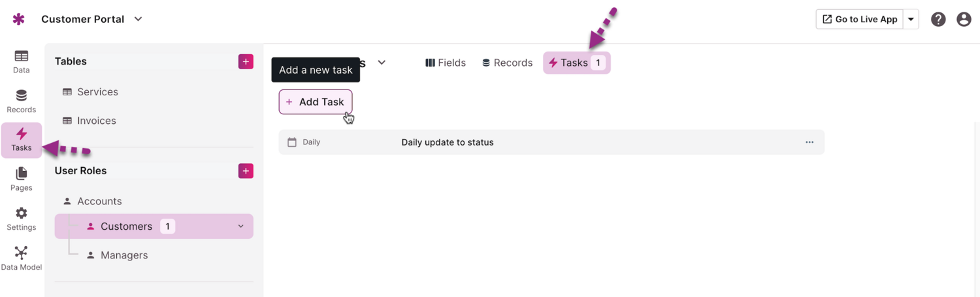The height and width of the screenshot is (297, 980).
Task: Open the table name dropdown chevron
Action: coord(382,63)
